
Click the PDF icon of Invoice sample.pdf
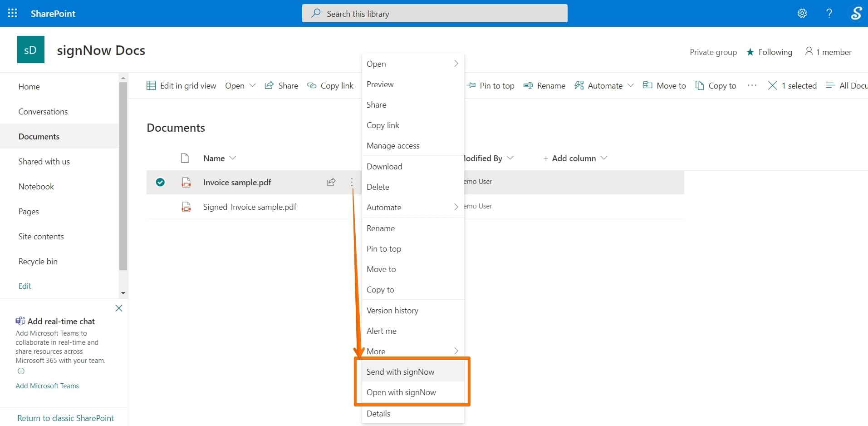pos(186,183)
